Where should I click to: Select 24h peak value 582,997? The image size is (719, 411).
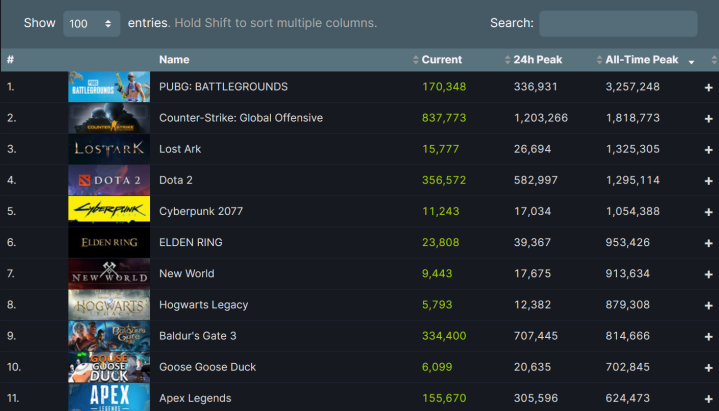click(536, 180)
